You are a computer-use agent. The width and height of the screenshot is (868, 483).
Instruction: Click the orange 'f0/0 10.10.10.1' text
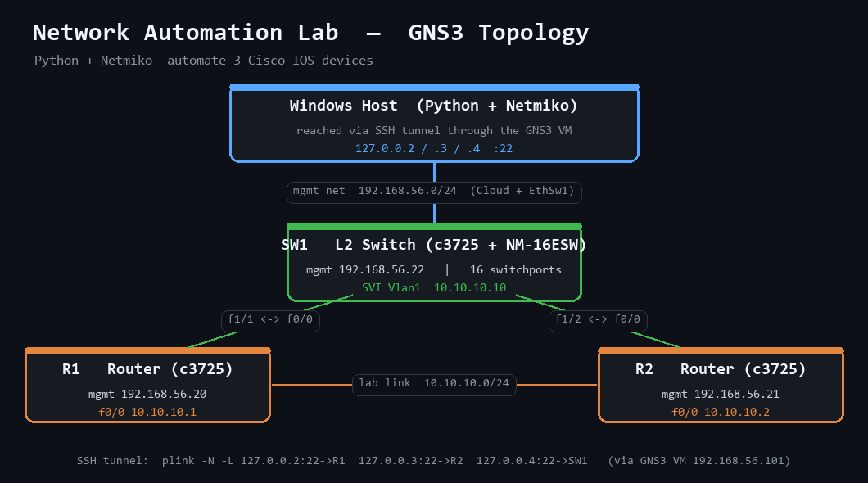147,412
